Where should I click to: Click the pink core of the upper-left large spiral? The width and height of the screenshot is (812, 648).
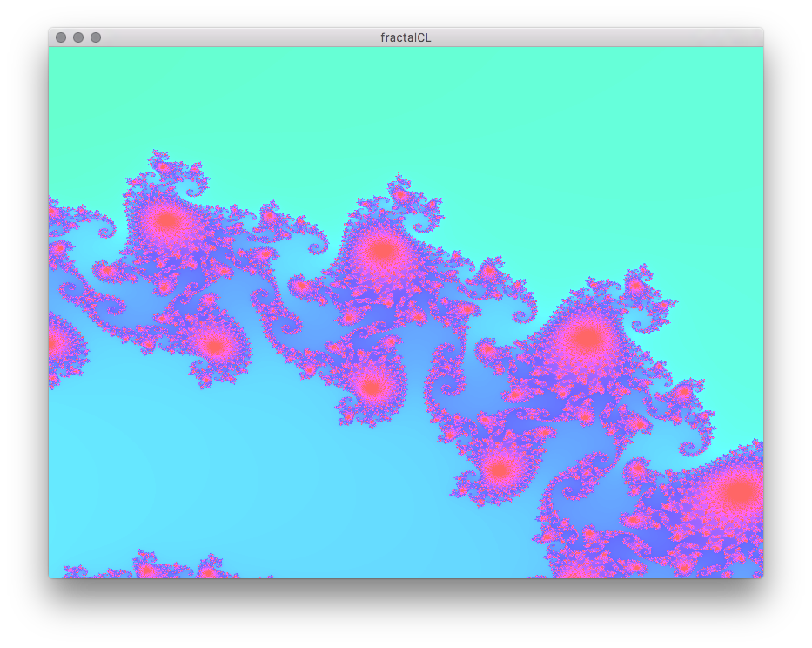click(165, 221)
